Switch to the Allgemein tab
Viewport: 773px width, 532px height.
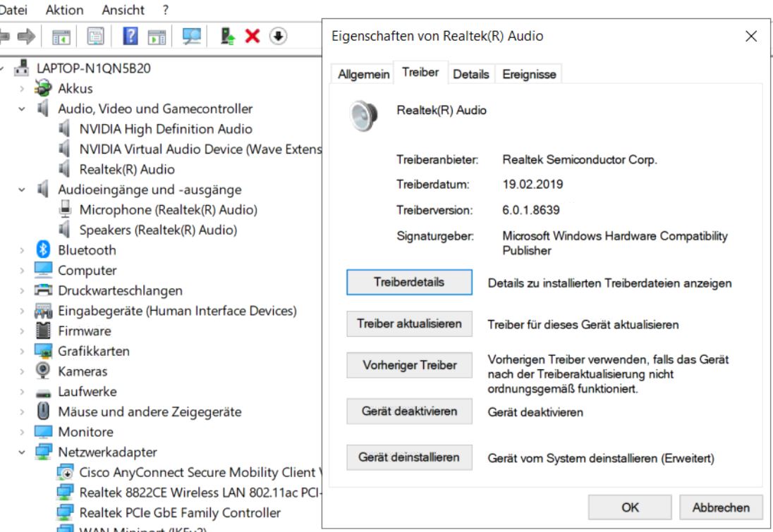(363, 74)
